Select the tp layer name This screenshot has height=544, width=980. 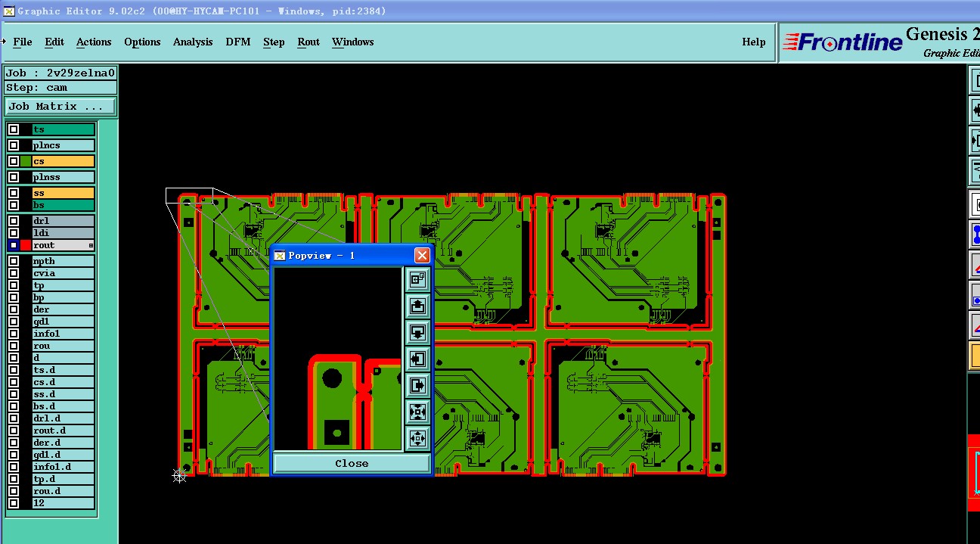coord(64,285)
